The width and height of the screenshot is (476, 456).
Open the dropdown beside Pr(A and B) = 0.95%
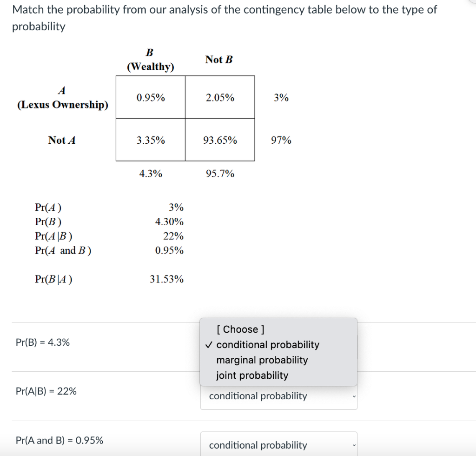coord(278,445)
